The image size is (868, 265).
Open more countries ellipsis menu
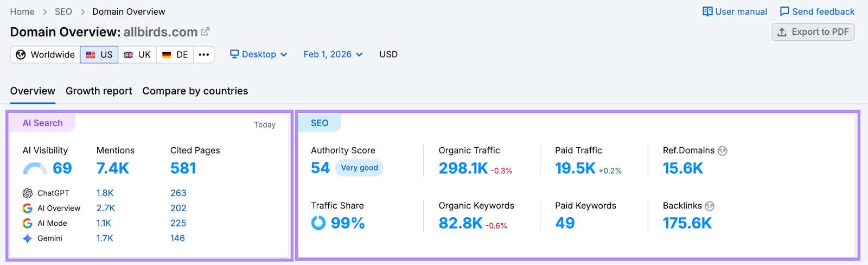[x=204, y=55]
